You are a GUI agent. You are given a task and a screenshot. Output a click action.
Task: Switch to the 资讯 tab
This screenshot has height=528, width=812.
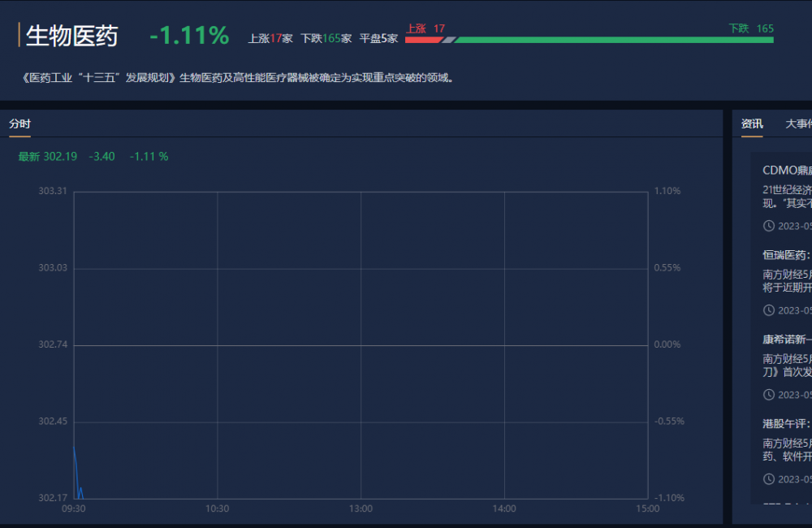pos(752,124)
